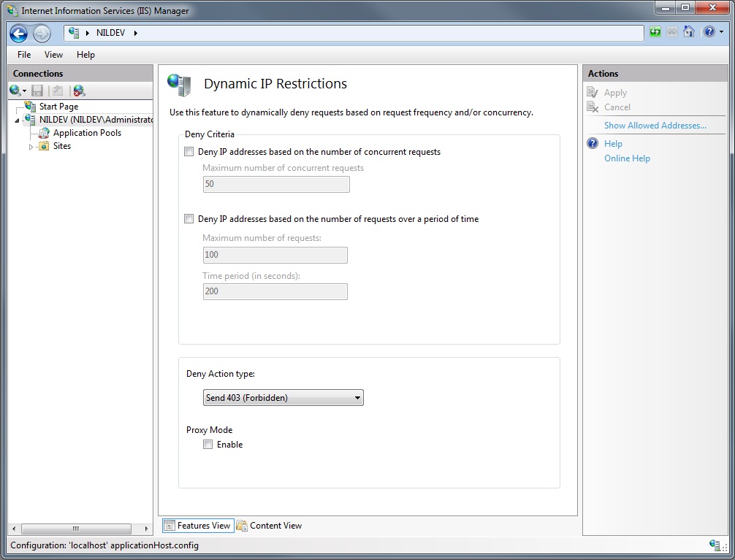
Task: Click the Online Help link
Action: [626, 158]
